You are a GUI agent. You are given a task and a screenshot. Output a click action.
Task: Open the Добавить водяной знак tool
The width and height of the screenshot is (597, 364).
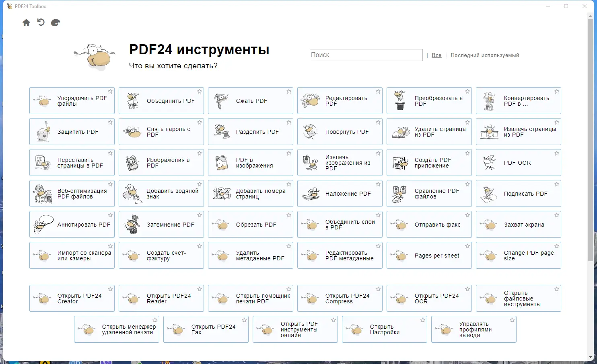coord(161,193)
